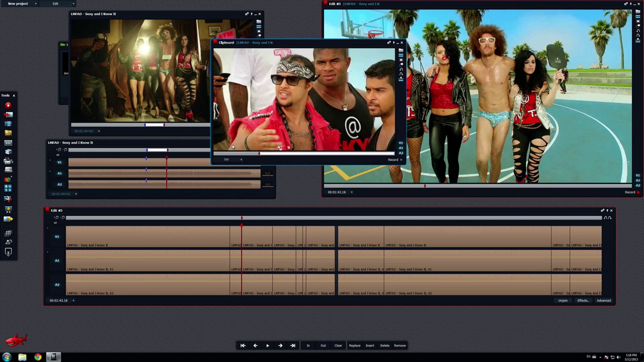Click the scrub bar in source clip viewer

[x=140, y=125]
